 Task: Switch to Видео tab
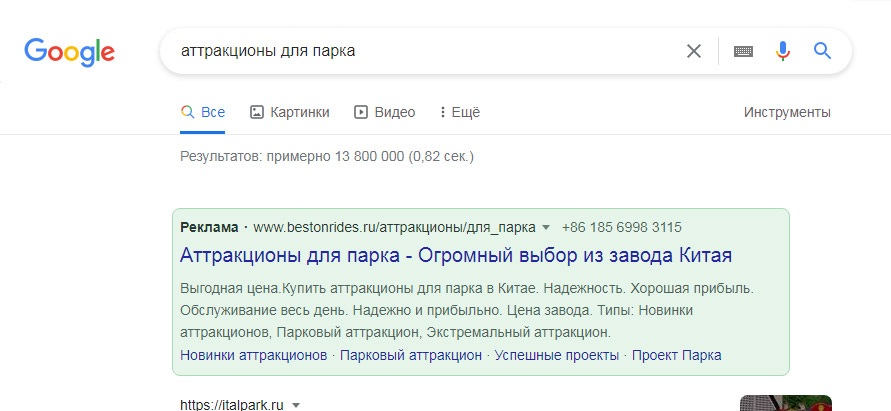385,112
